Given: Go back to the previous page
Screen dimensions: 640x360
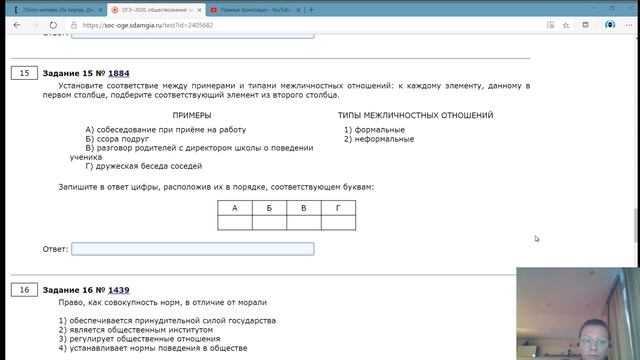Looking at the screenshot, I should click(17, 25).
